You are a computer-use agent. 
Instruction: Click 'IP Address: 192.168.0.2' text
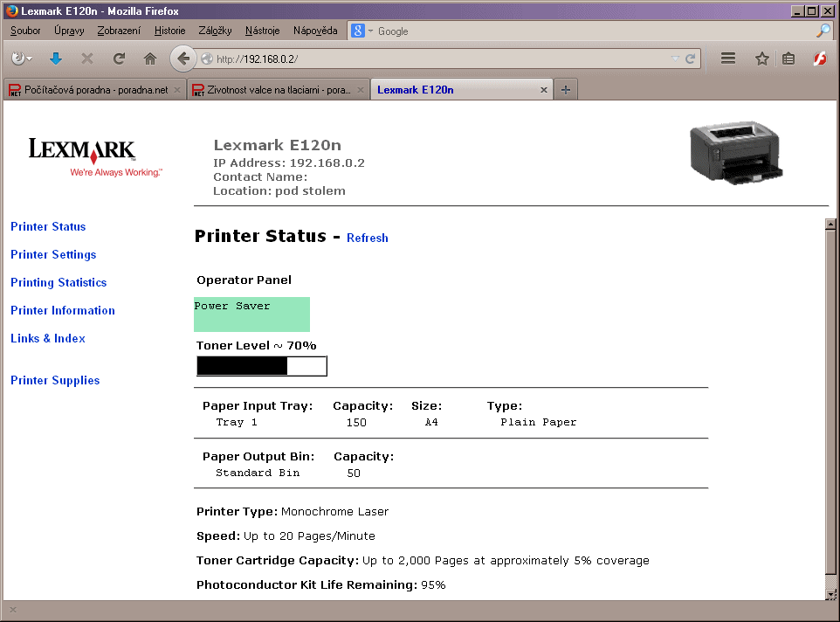coord(289,162)
